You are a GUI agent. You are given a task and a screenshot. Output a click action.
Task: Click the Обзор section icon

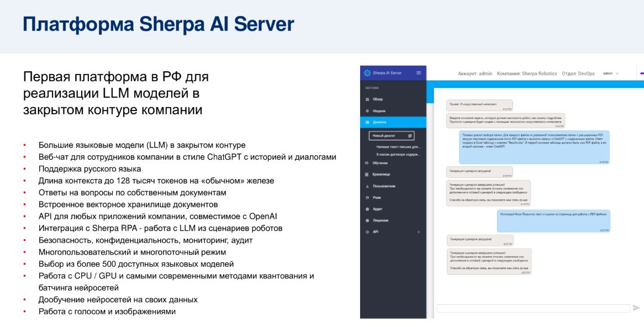[x=367, y=99]
